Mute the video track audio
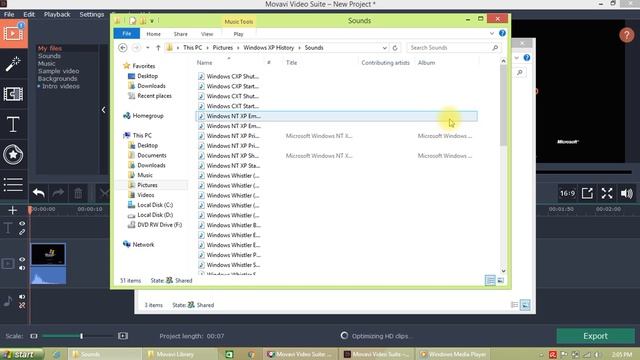 pyautogui.click(x=22, y=268)
